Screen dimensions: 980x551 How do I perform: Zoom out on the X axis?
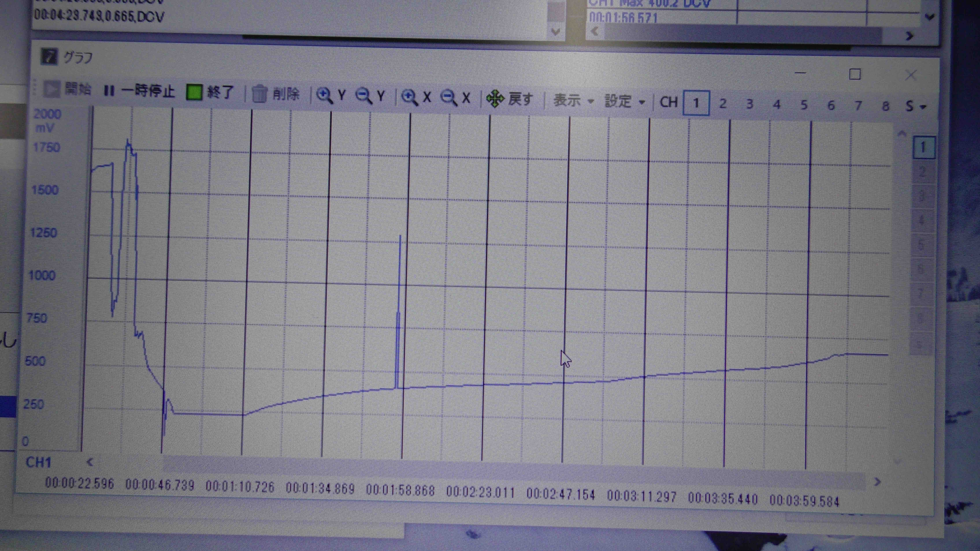coord(455,98)
